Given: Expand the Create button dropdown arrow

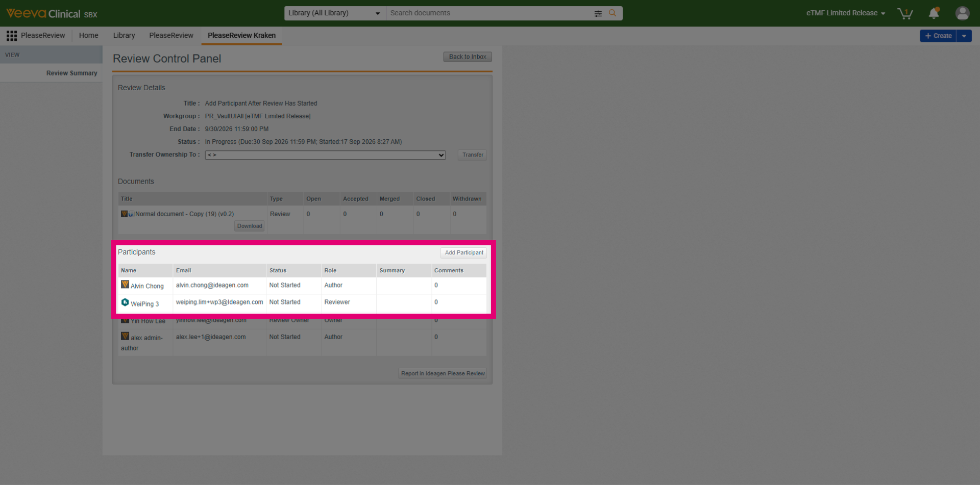Looking at the screenshot, I should pos(964,36).
